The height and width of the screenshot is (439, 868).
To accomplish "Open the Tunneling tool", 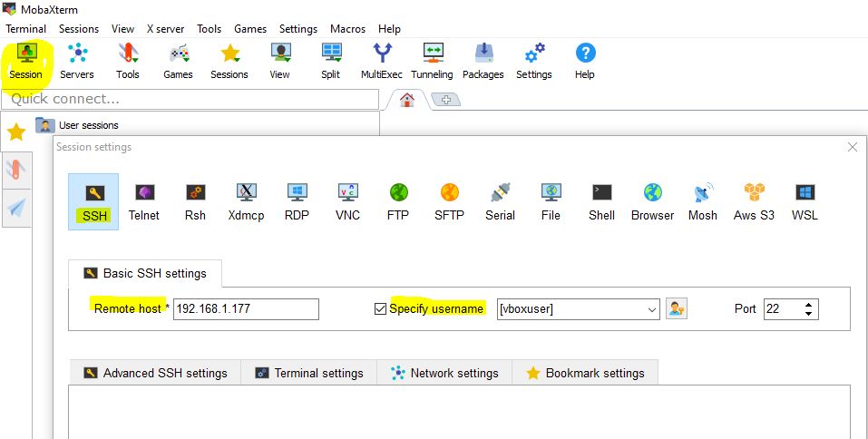I will coord(432,60).
